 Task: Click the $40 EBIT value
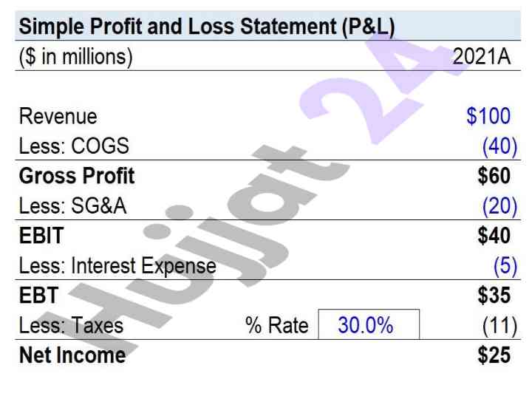[x=494, y=236]
